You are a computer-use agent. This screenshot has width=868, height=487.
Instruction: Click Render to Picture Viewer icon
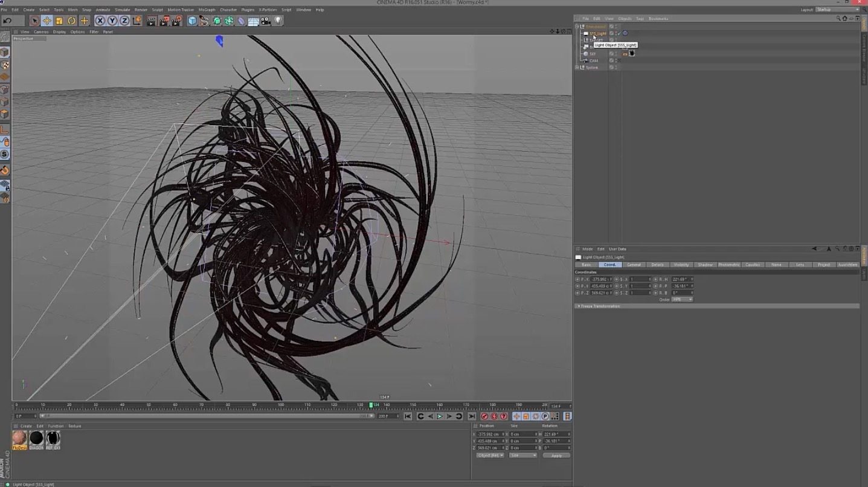[164, 21]
